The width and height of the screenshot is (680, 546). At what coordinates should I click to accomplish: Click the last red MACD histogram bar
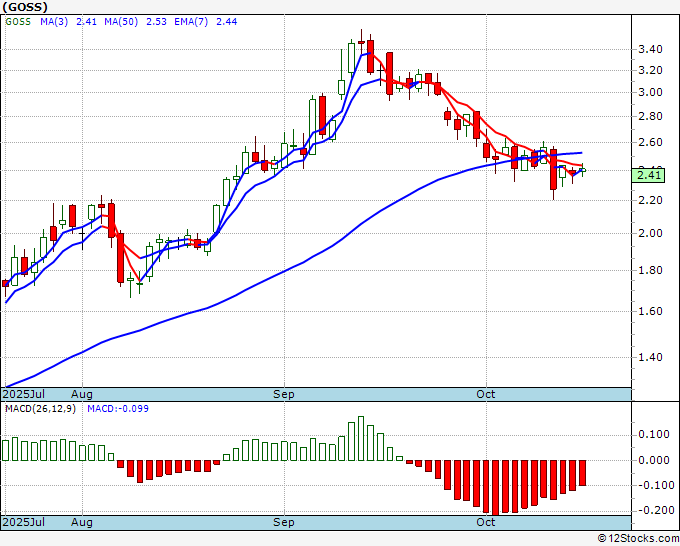[582, 473]
